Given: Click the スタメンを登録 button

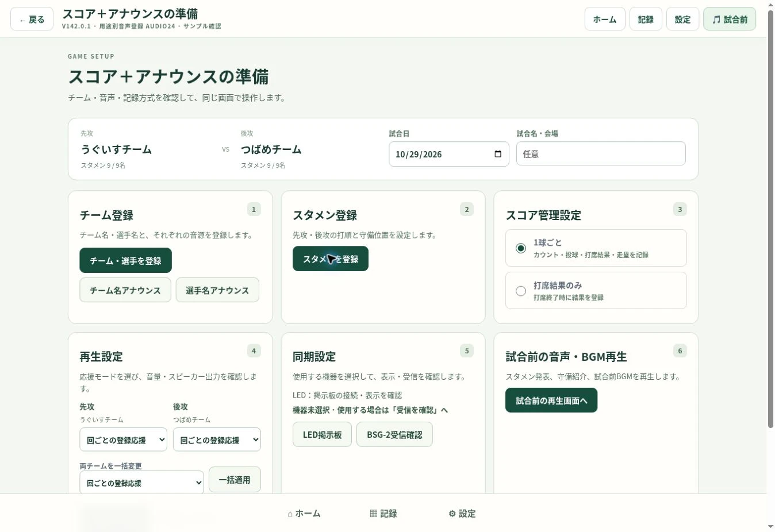Looking at the screenshot, I should coord(331,259).
